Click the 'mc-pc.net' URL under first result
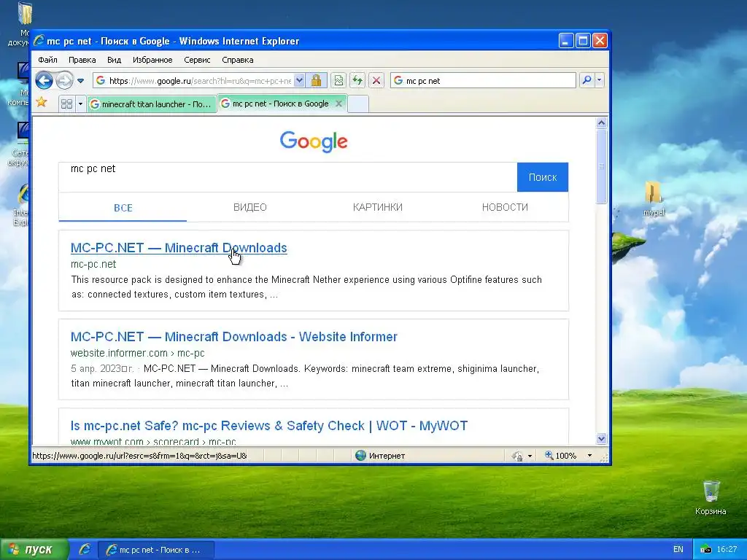This screenshot has height=560, width=747. coord(93,264)
